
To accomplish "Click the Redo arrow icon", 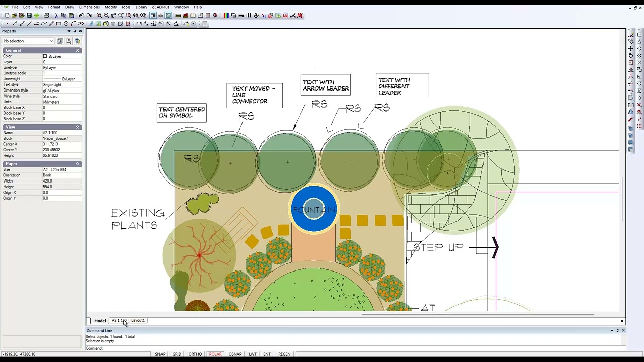I will [89, 15].
